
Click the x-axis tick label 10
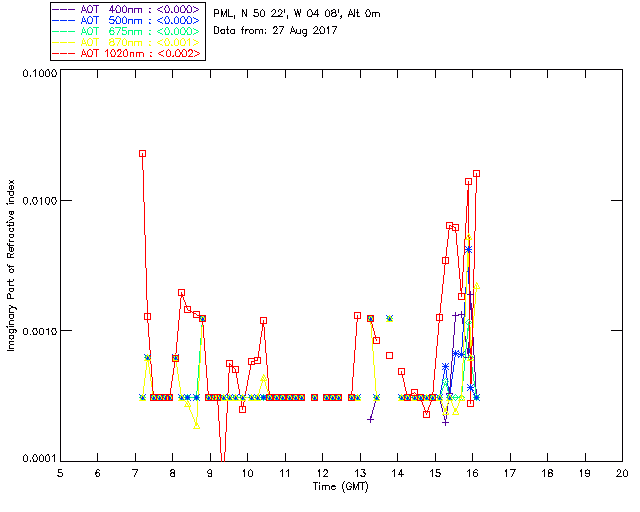click(x=247, y=473)
